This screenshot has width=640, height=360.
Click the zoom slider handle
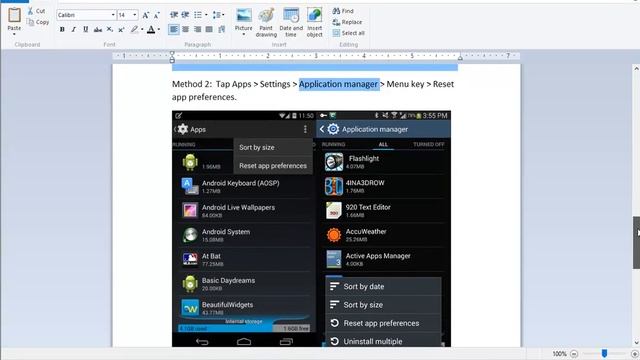[604, 353]
